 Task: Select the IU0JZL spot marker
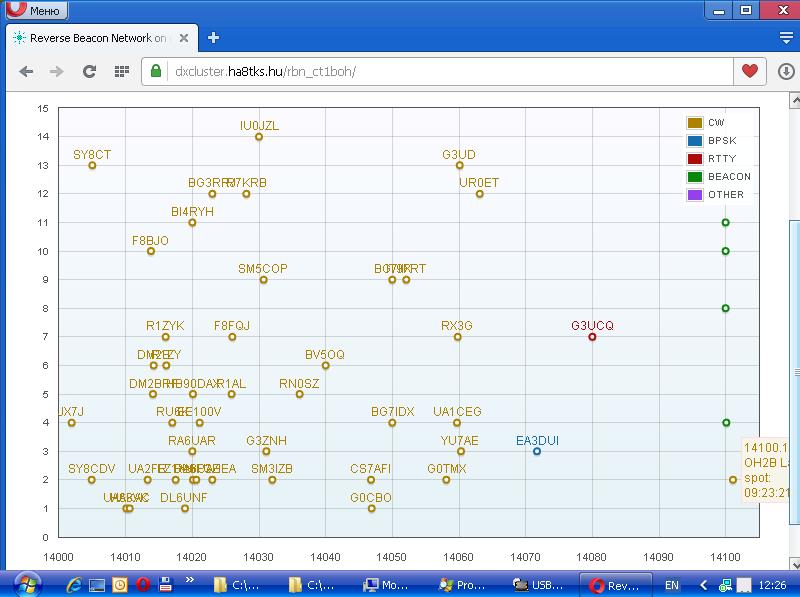tap(259, 137)
